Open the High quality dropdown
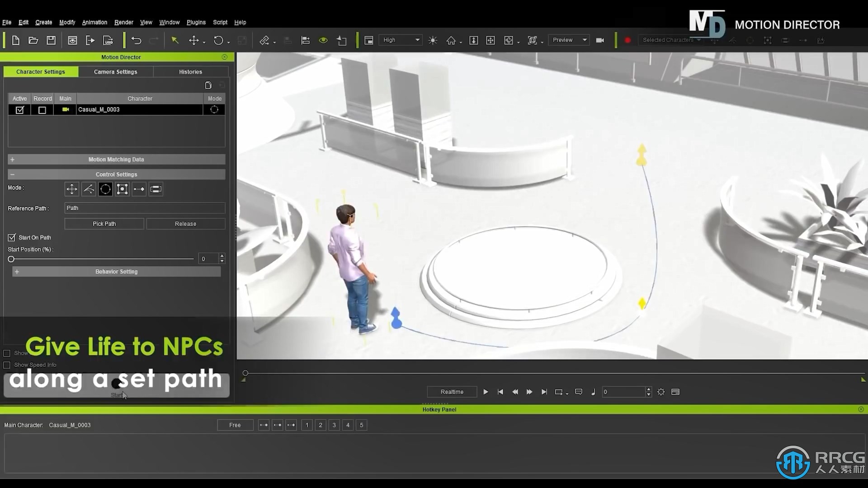The image size is (868, 488). (x=401, y=40)
